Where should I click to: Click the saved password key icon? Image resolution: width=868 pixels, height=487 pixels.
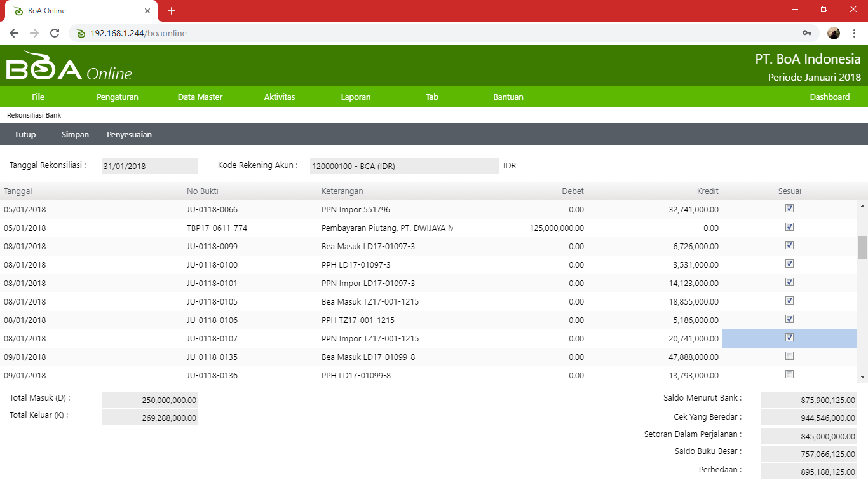(x=807, y=33)
